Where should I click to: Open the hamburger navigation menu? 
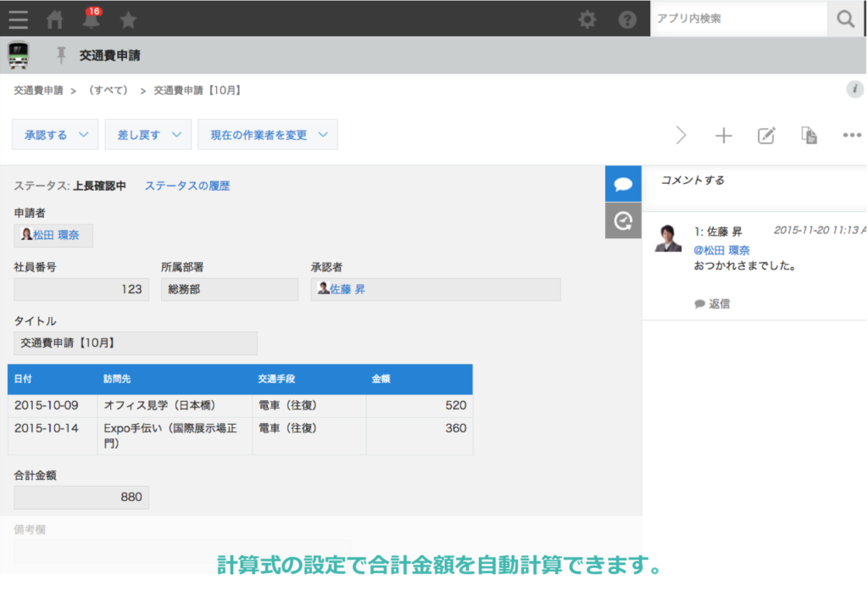tap(18, 19)
